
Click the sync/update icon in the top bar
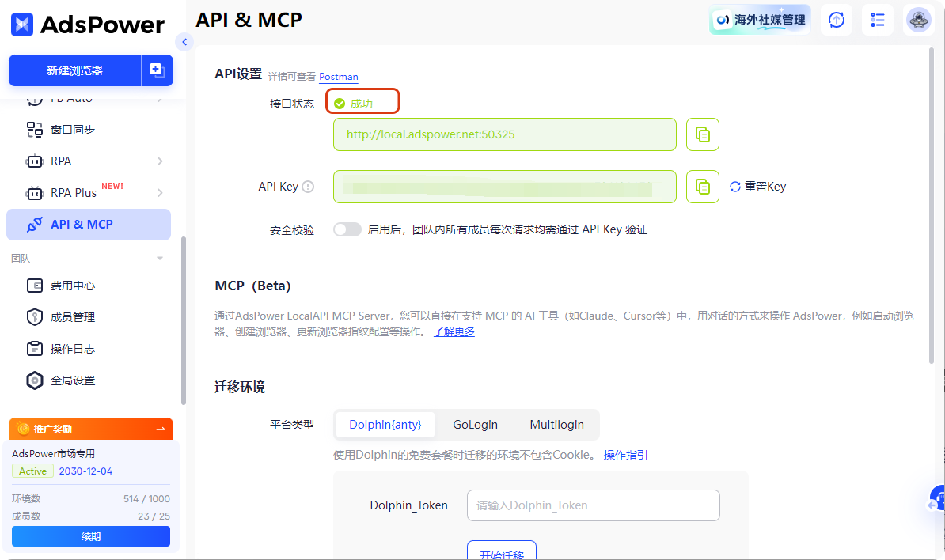836,19
